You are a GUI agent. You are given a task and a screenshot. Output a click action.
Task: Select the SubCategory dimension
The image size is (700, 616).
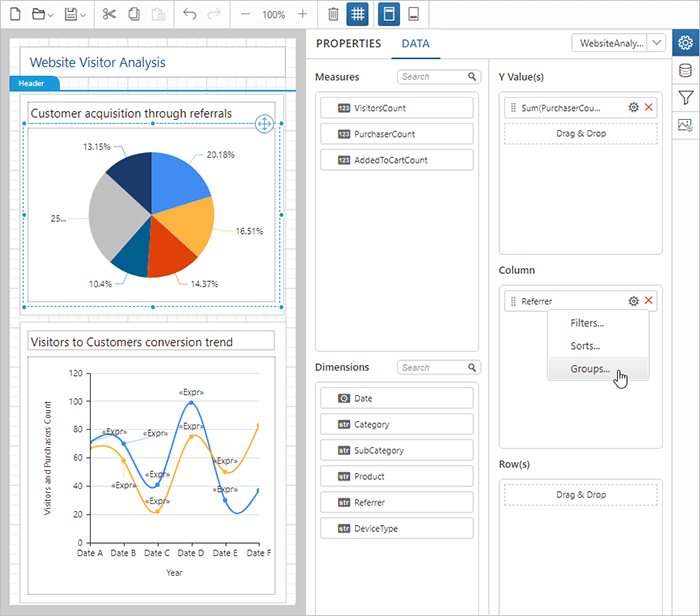(396, 450)
